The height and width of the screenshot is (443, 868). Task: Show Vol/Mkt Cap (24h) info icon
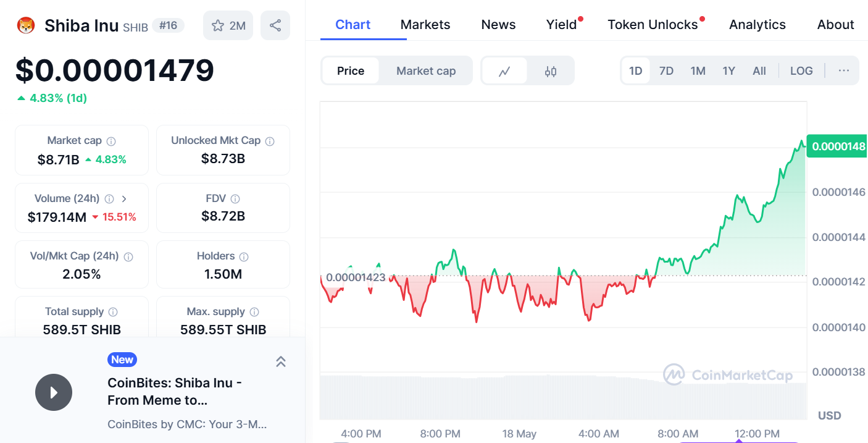pyautogui.click(x=129, y=256)
